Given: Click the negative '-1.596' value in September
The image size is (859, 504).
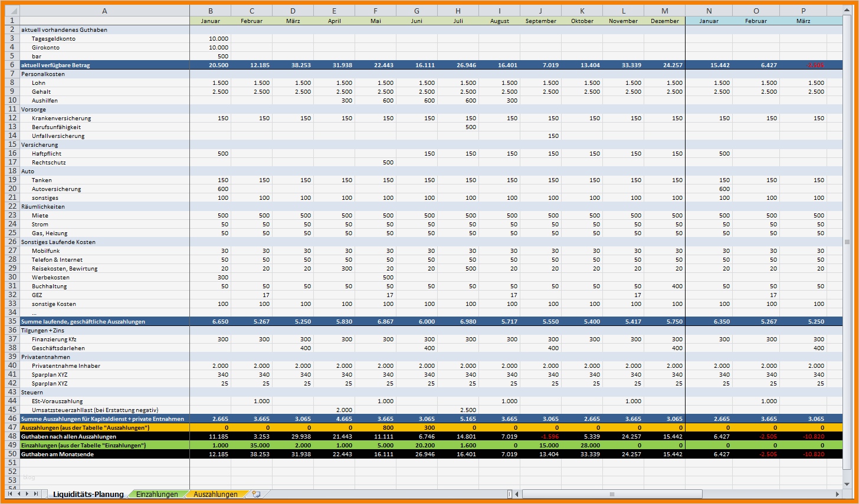Looking at the screenshot, I should click(x=540, y=436).
